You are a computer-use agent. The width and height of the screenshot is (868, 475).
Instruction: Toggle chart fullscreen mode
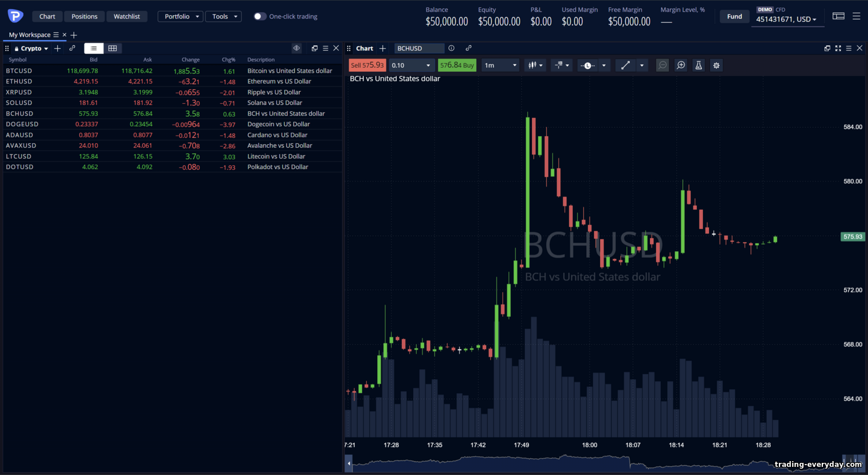tap(838, 48)
